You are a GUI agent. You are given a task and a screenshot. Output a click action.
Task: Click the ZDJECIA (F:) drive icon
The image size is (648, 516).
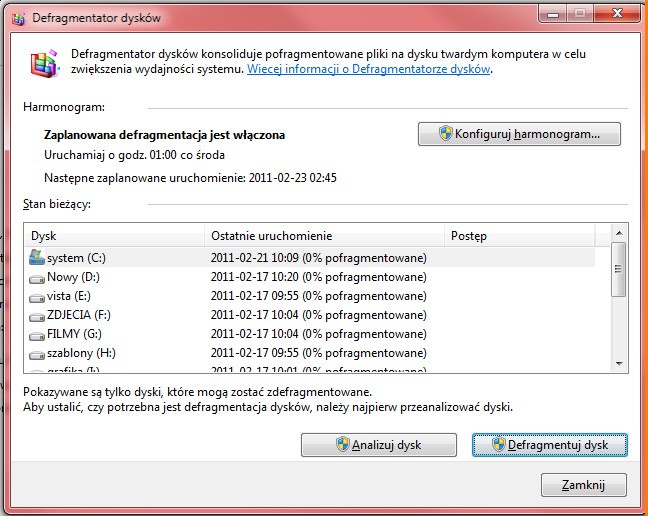point(38,315)
